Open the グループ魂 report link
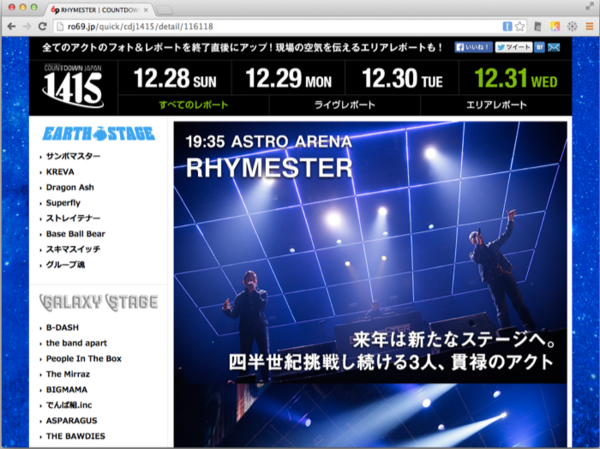 click(x=65, y=265)
